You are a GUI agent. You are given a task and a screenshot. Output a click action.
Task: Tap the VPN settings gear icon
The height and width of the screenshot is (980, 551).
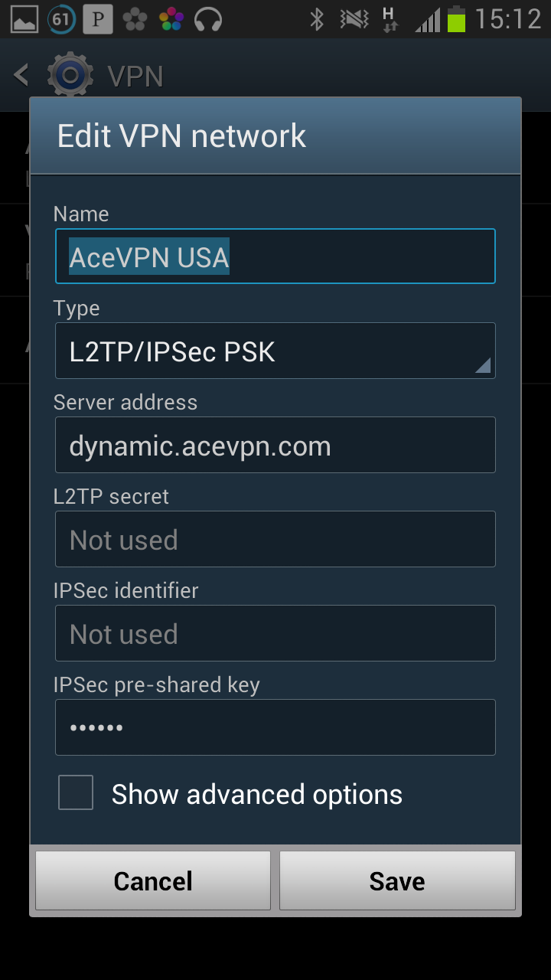pyautogui.click(x=70, y=75)
